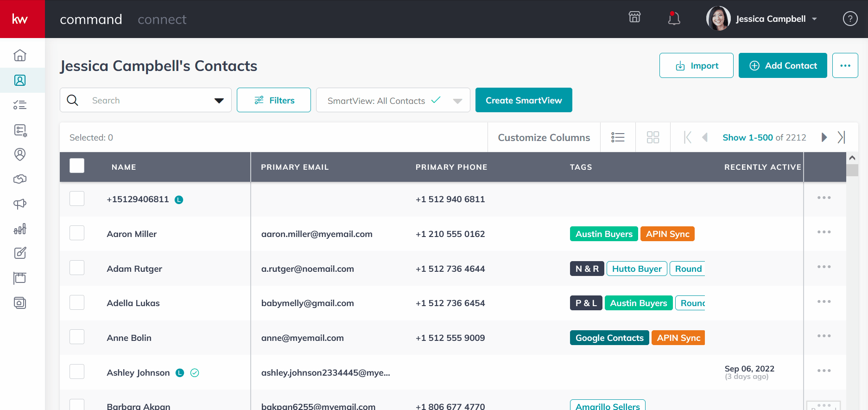The height and width of the screenshot is (410, 868).
Task: Click the Add Contact button
Action: 783,65
